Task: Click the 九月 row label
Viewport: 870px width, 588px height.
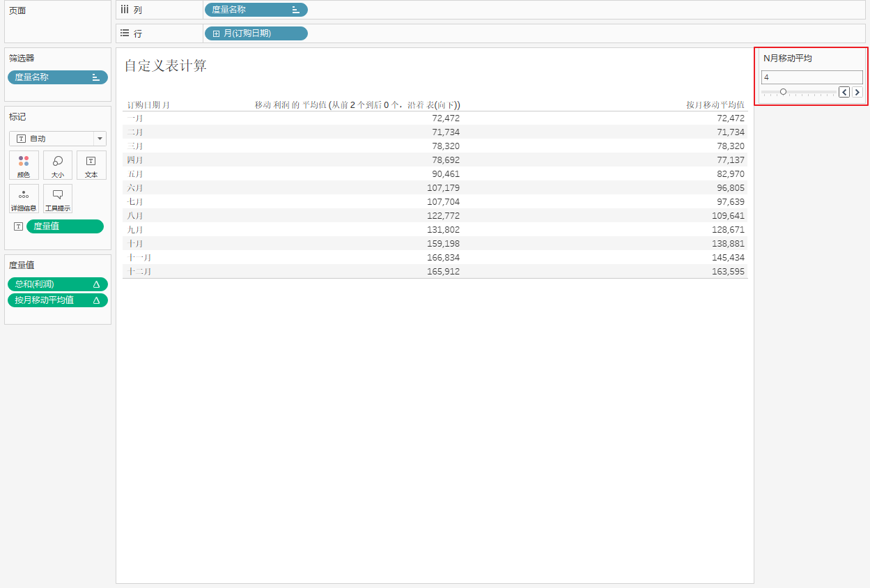Action: [x=135, y=230]
